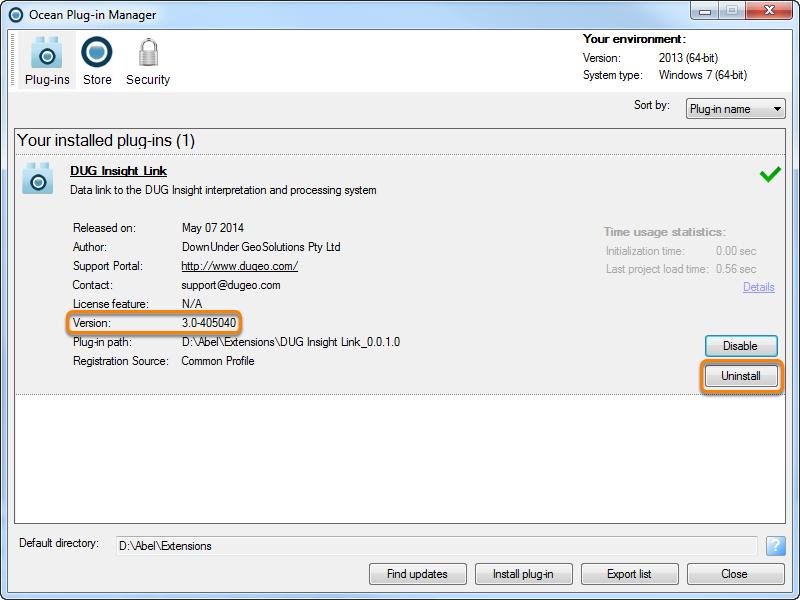Click the Install plug-in button
800x600 pixels.
click(x=523, y=574)
